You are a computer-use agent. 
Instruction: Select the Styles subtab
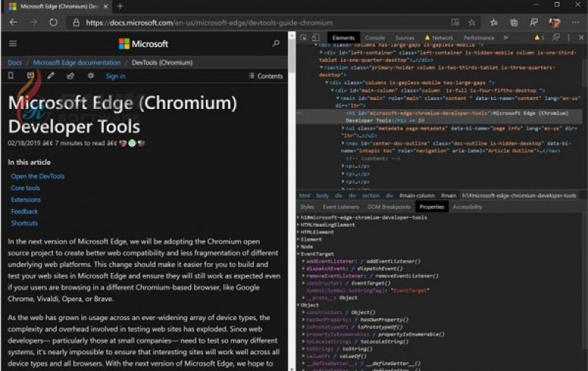307,207
